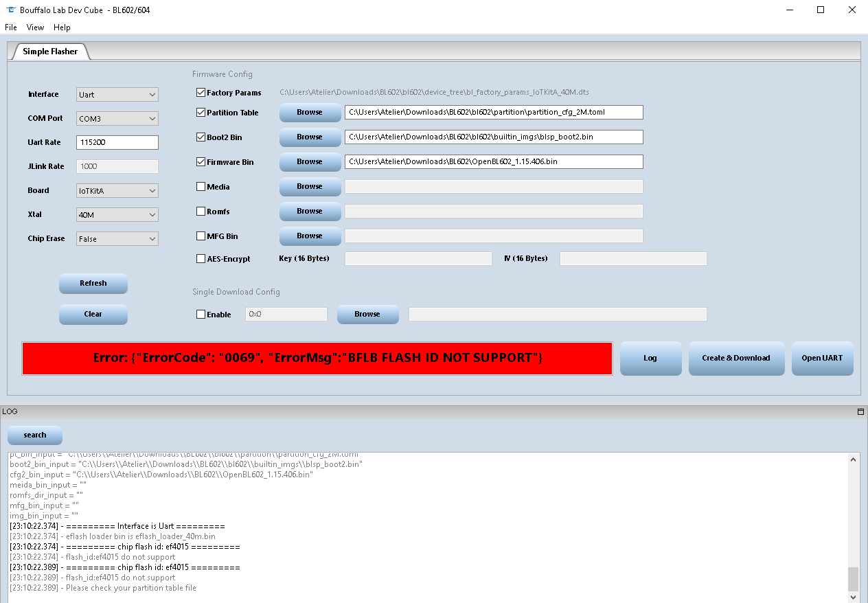
Task: Browse for the Single Download file
Action: point(367,315)
